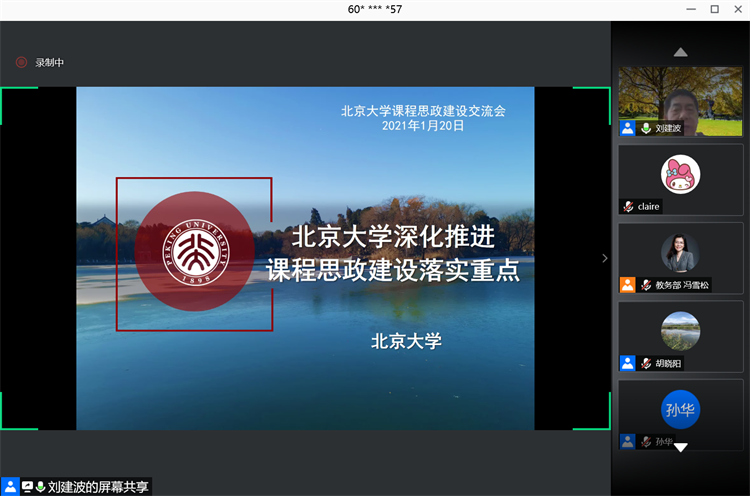Maximize the meeting window
The width and height of the screenshot is (750, 496).
click(x=715, y=10)
